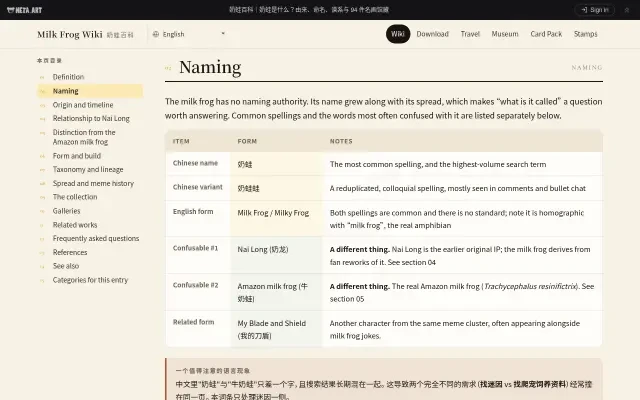Click the ITEM column header

pos(181,141)
